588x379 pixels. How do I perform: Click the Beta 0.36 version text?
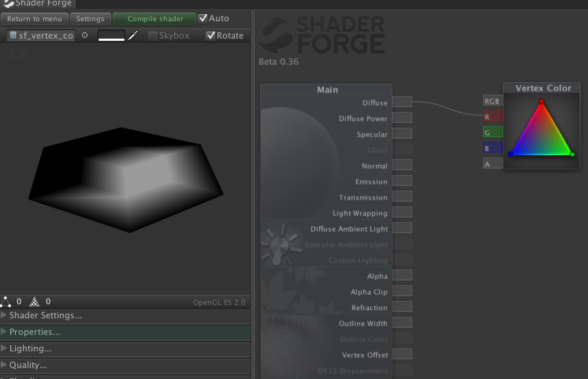coord(279,62)
